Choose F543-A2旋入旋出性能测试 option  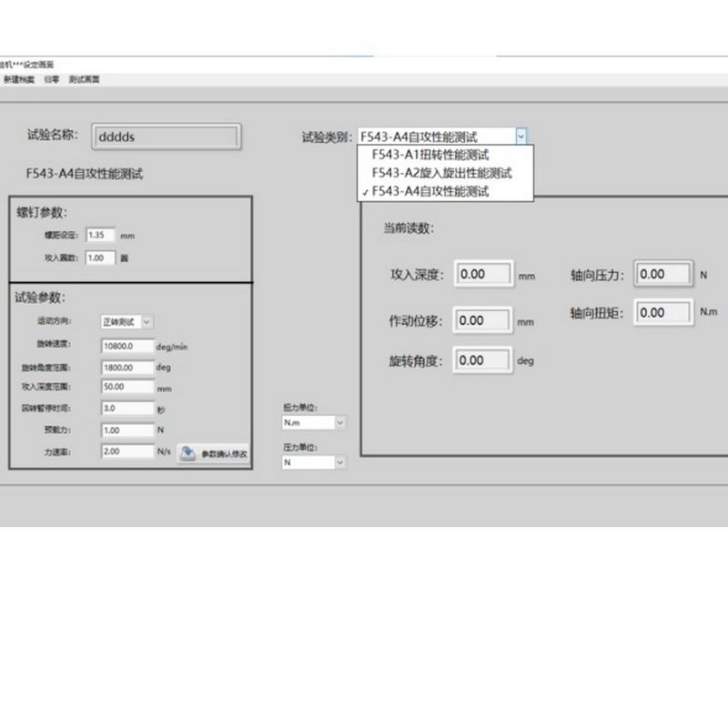441,173
